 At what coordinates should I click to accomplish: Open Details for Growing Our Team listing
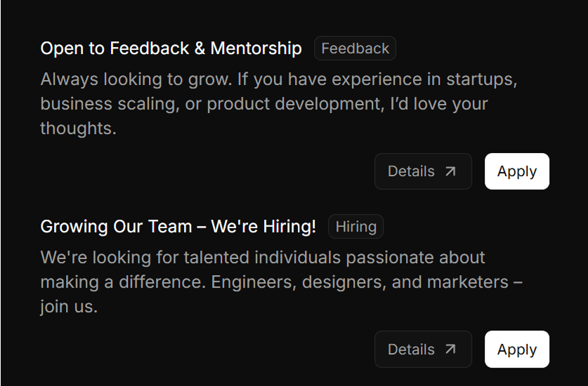(422, 350)
